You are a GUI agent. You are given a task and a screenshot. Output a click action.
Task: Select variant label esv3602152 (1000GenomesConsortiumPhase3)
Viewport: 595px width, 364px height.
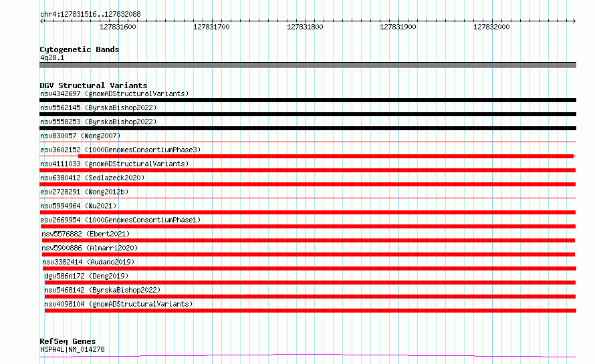(120, 150)
